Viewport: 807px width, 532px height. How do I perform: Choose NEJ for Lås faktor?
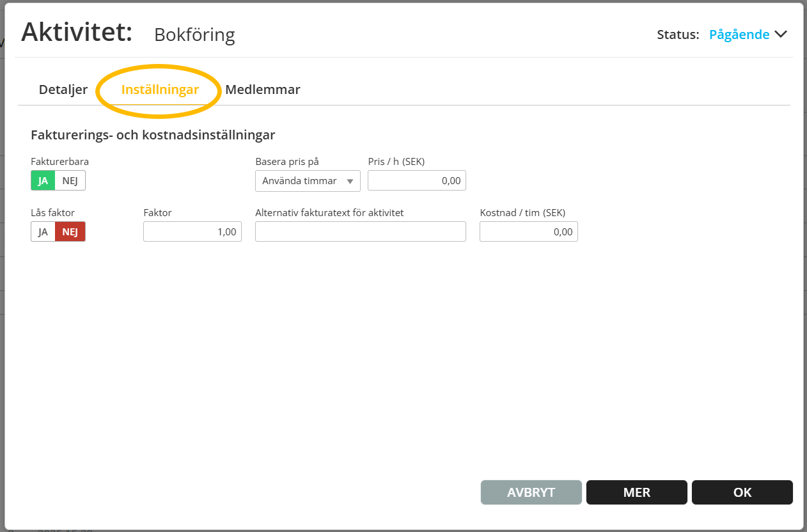tap(70, 231)
